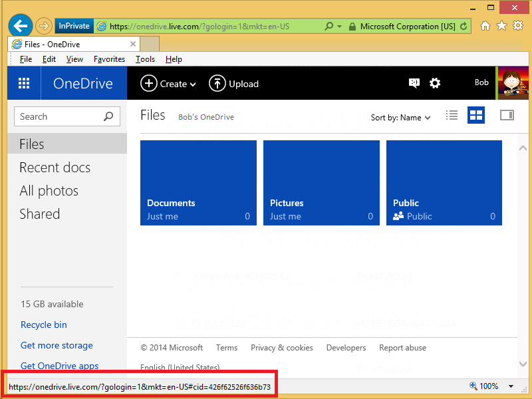Click Bob's profile avatar picture

(513, 83)
